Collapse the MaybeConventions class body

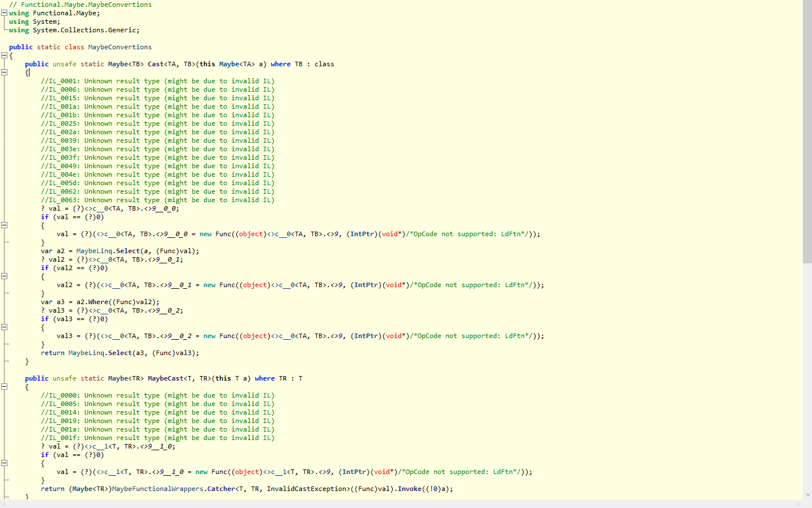pos(4,55)
